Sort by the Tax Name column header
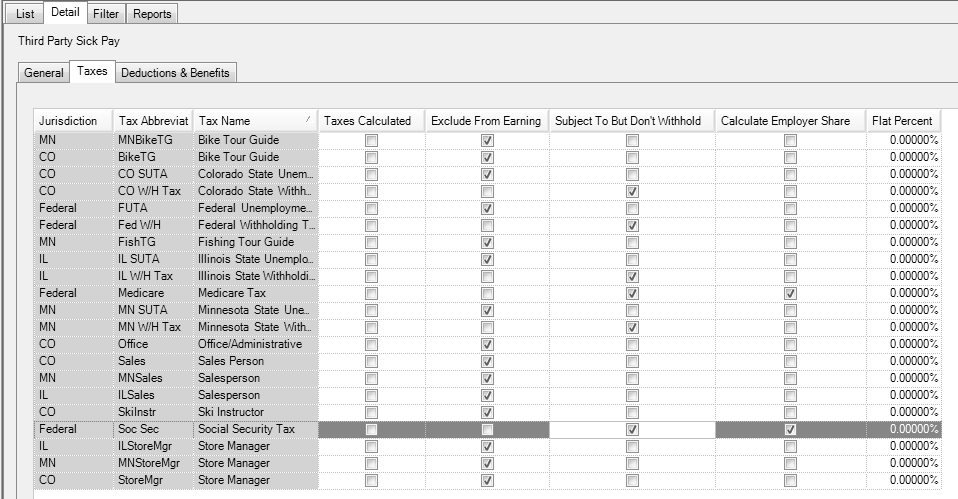This screenshot has height=499, width=958. point(254,121)
